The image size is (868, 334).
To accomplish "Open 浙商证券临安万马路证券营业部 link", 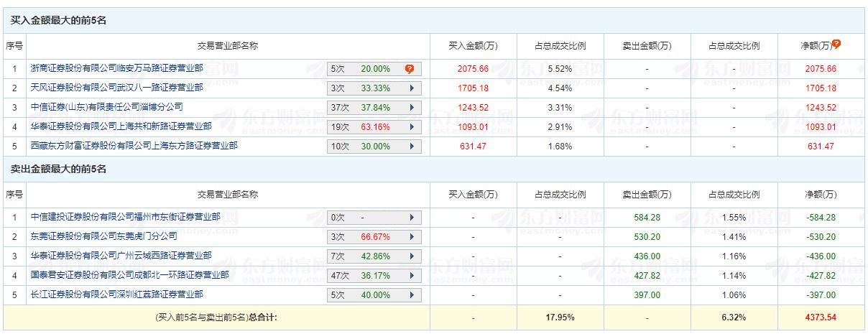I will (x=117, y=68).
